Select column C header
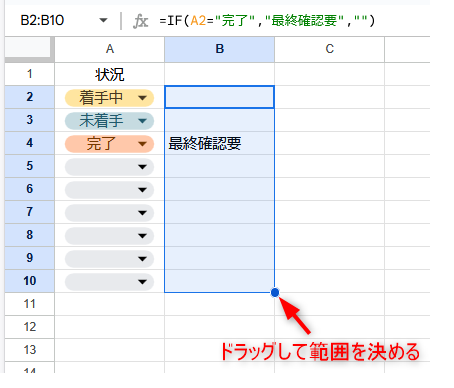Viewport: 454px width, 388px height. (329, 49)
